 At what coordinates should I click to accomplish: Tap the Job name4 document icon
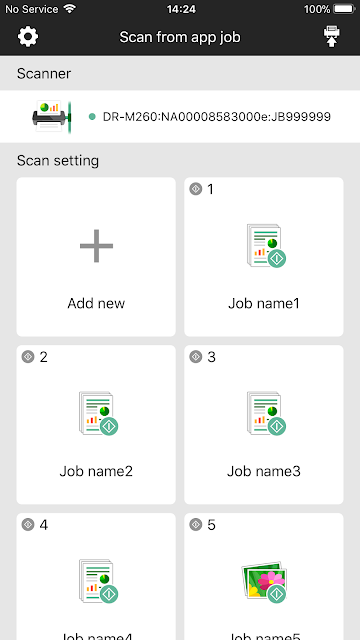click(98, 581)
